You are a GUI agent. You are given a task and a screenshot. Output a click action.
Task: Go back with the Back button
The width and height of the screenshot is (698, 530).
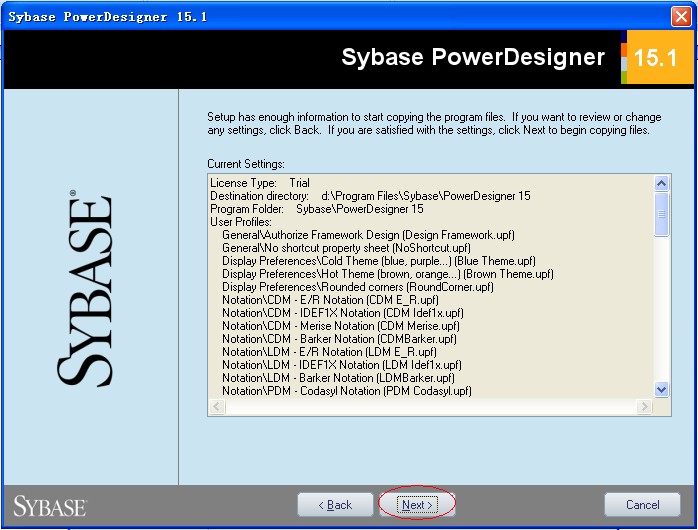[335, 505]
